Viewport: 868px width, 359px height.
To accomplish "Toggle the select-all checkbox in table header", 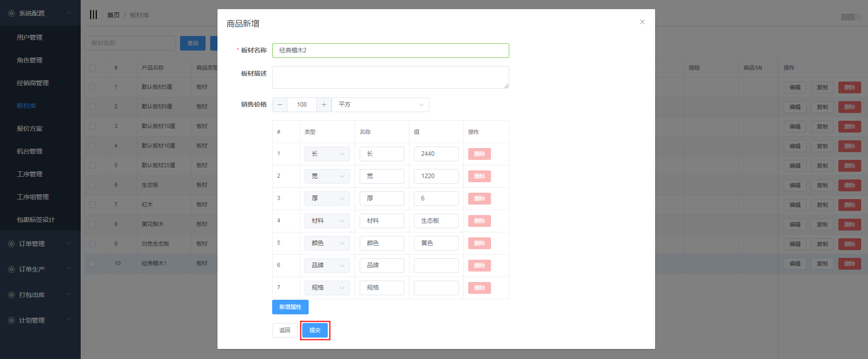I will (93, 68).
